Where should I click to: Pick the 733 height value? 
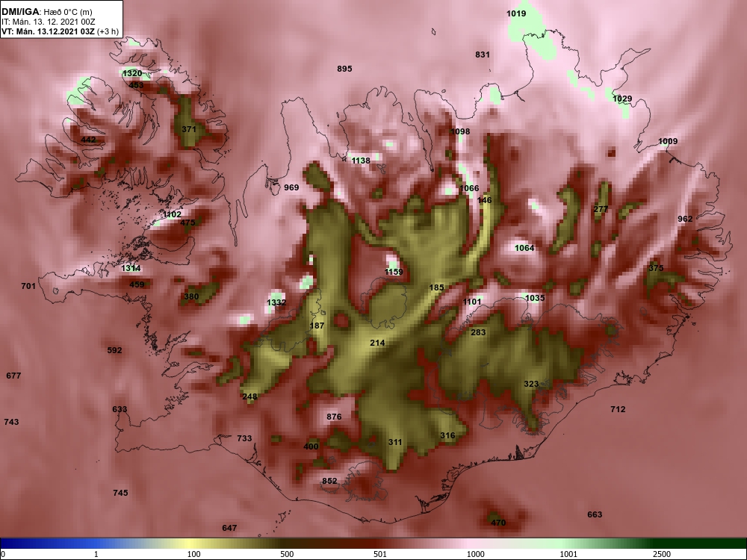[244, 438]
